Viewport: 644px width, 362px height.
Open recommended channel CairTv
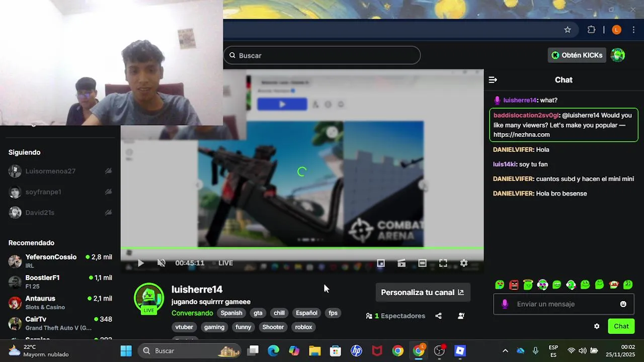coord(60,323)
